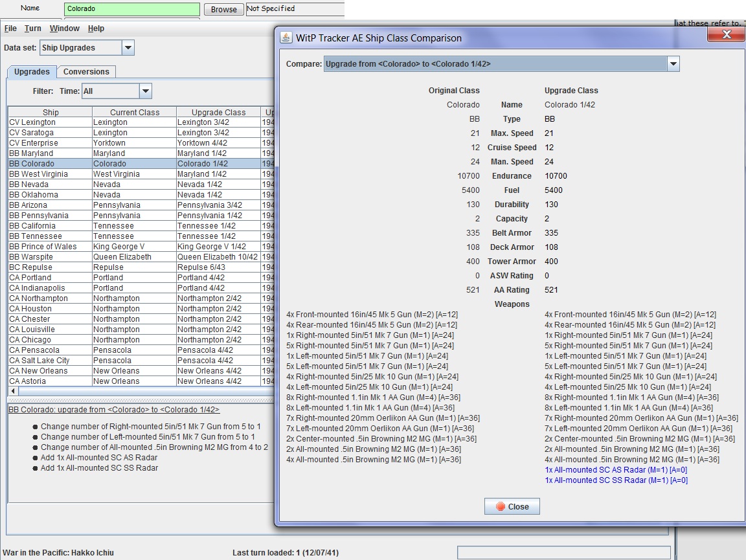Viewport: 746px width, 560px height.
Task: Sort by the Current Class column header
Action: (x=134, y=112)
